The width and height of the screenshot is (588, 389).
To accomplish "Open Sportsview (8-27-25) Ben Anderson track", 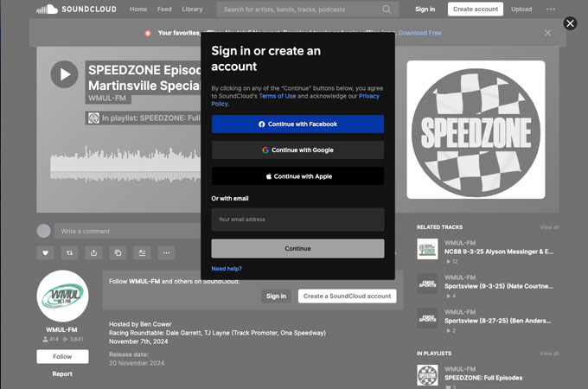I will [497, 321].
